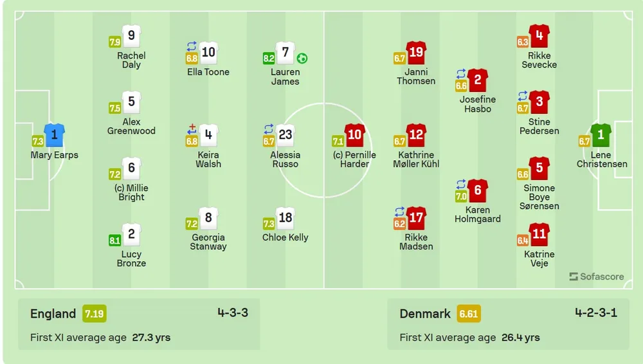
Task: Click Denmark's 6.61 average rating badge
Action: [468, 314]
